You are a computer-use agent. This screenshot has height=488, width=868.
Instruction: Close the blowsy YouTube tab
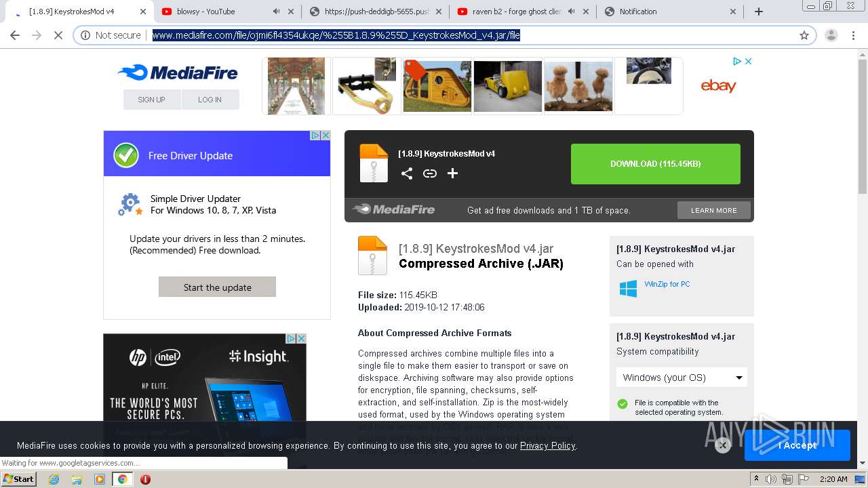[x=291, y=12]
